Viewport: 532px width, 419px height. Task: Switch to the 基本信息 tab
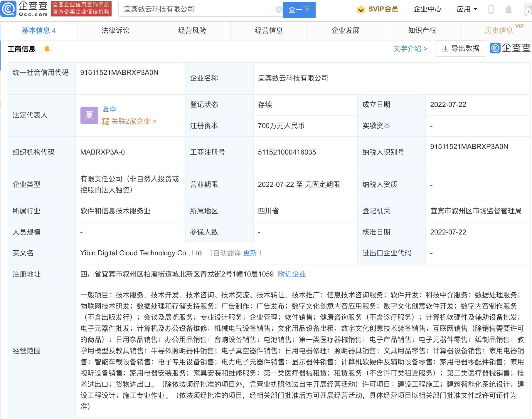(39, 31)
